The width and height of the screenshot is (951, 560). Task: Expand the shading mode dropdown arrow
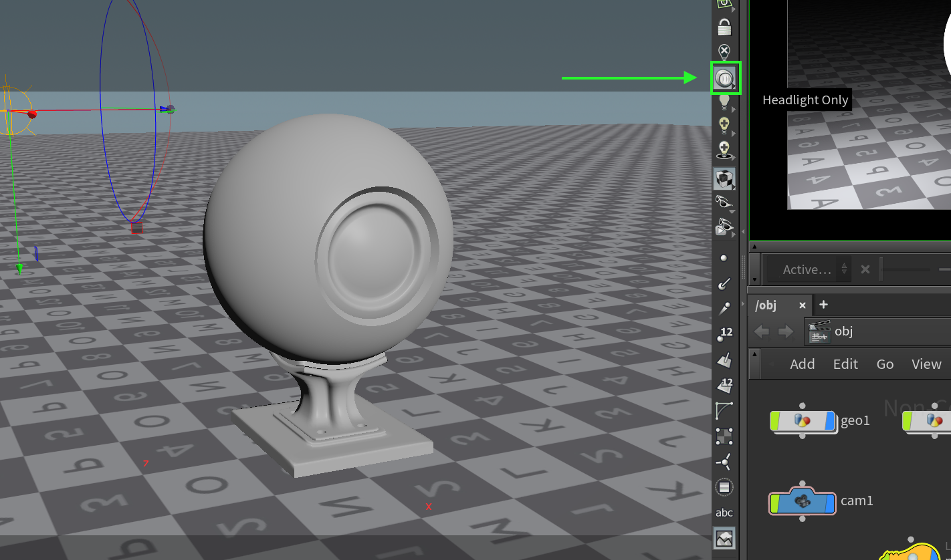(734, 187)
